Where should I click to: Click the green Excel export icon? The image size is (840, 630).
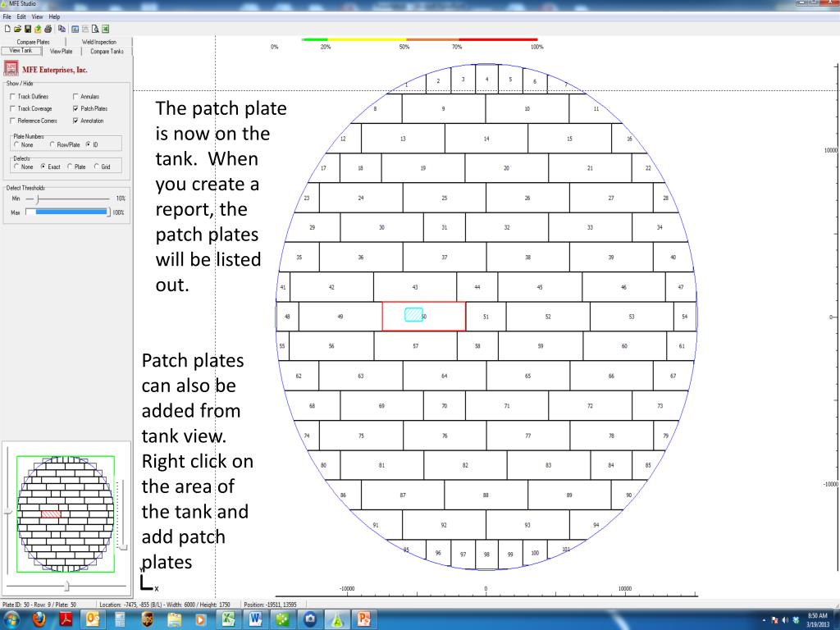pyautogui.click(x=106, y=29)
